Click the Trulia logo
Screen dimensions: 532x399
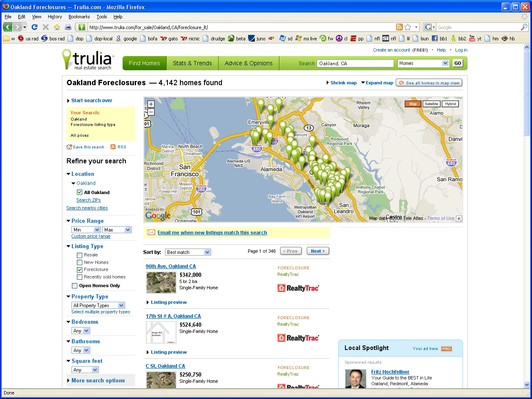(88, 59)
